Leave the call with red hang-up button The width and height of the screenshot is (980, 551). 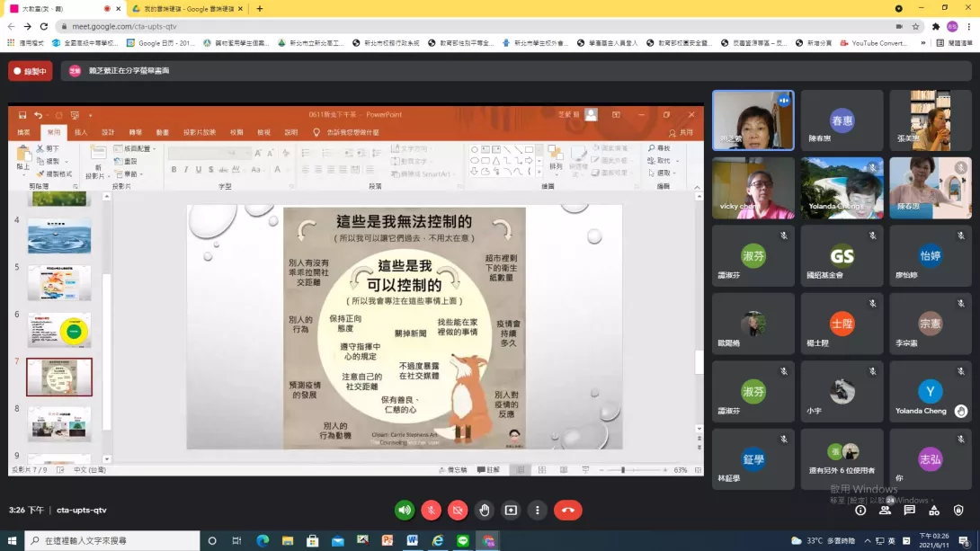tap(567, 511)
